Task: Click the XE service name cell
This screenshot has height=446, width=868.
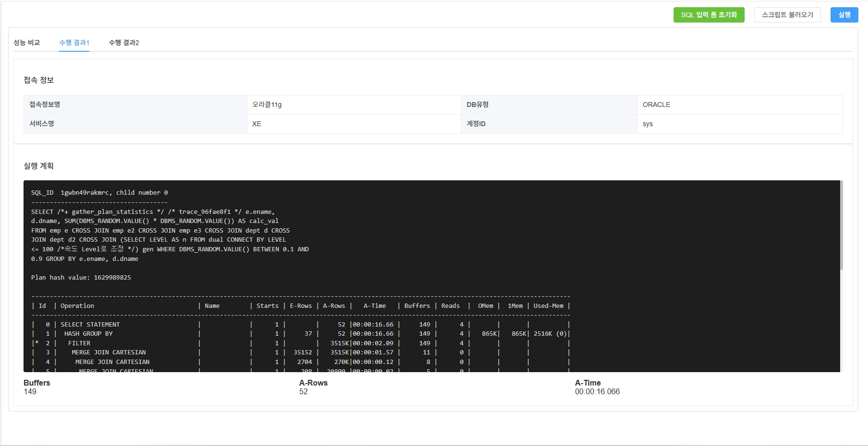Action: click(257, 124)
